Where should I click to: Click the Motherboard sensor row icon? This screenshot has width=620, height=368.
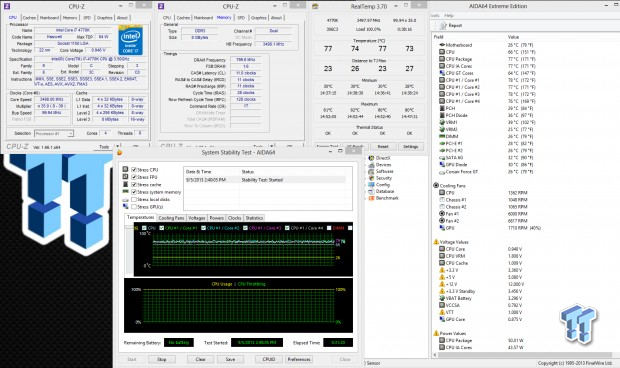(442, 45)
